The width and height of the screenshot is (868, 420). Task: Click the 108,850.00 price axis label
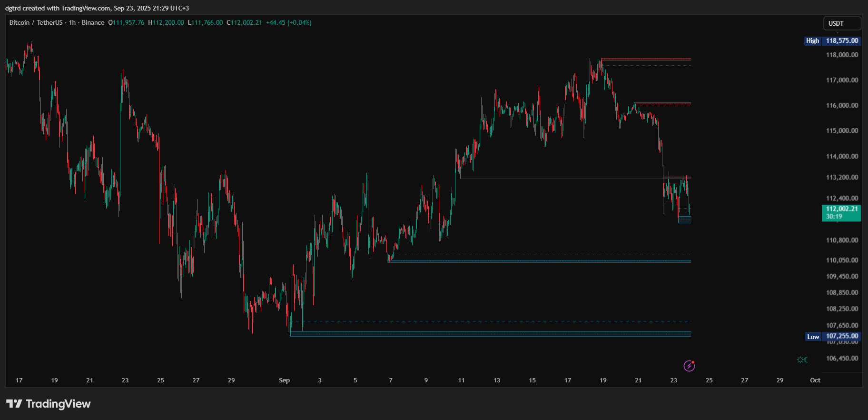(x=842, y=292)
